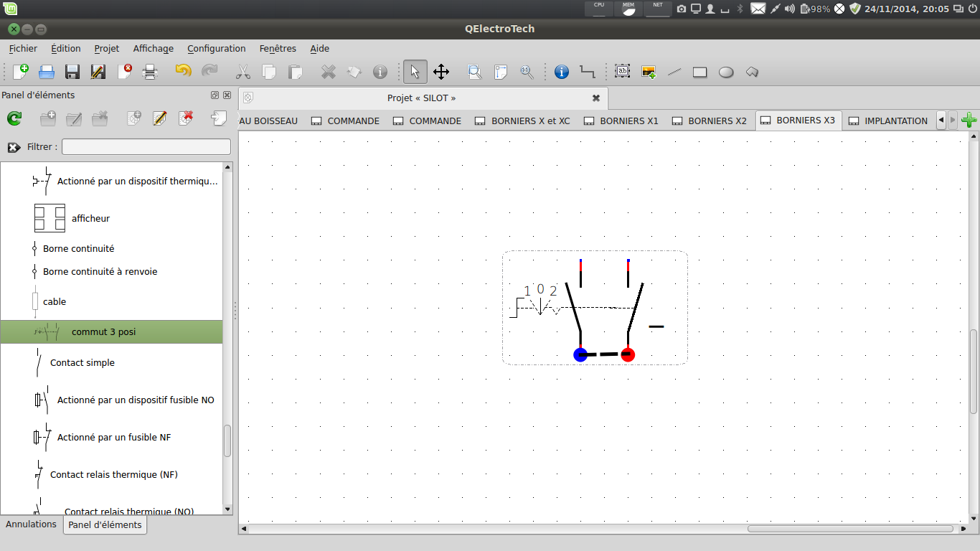This screenshot has width=980, height=551.
Task: Open the Configuration menu
Action: coord(216,49)
